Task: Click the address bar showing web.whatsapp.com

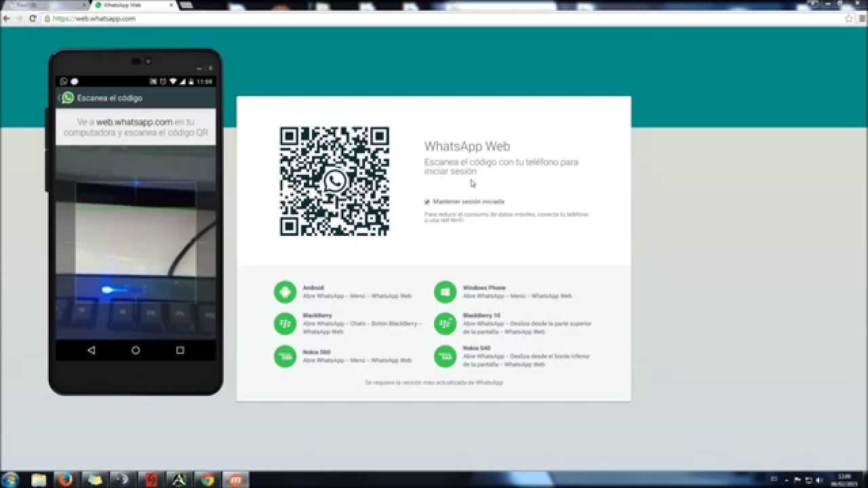Action: point(442,18)
